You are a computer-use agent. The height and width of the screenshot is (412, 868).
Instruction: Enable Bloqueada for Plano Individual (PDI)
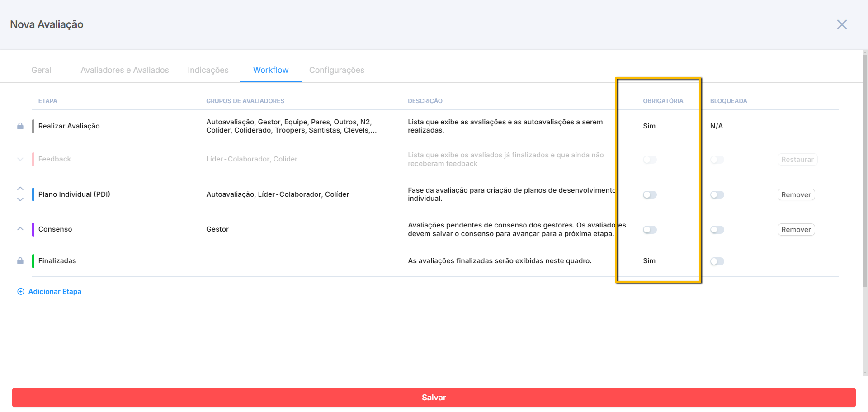click(x=717, y=195)
